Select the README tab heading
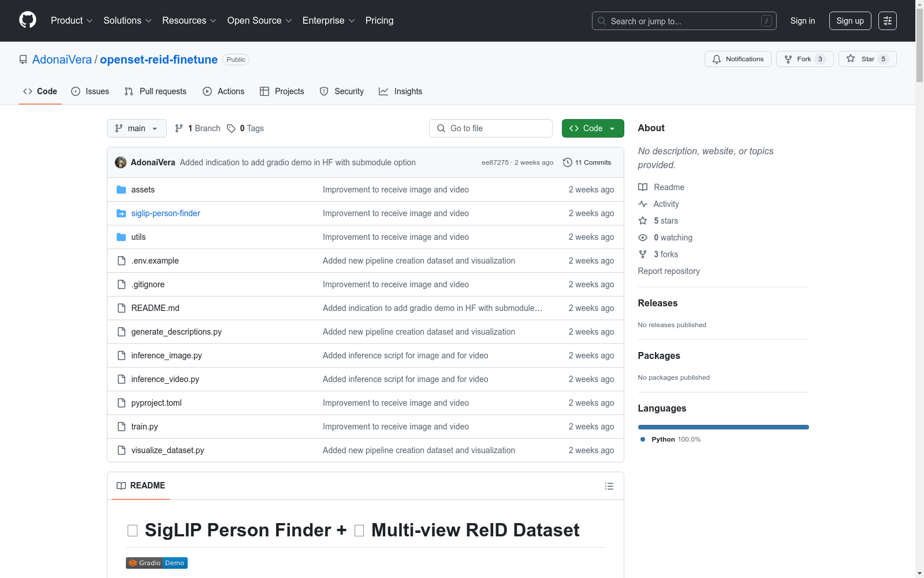Viewport: 924px width, 578px height. pyautogui.click(x=141, y=486)
